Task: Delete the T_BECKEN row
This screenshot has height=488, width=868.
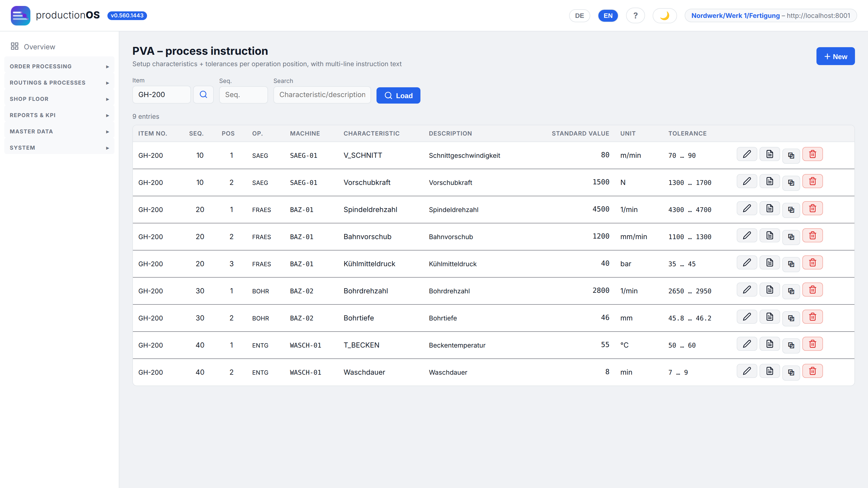Action: point(812,344)
